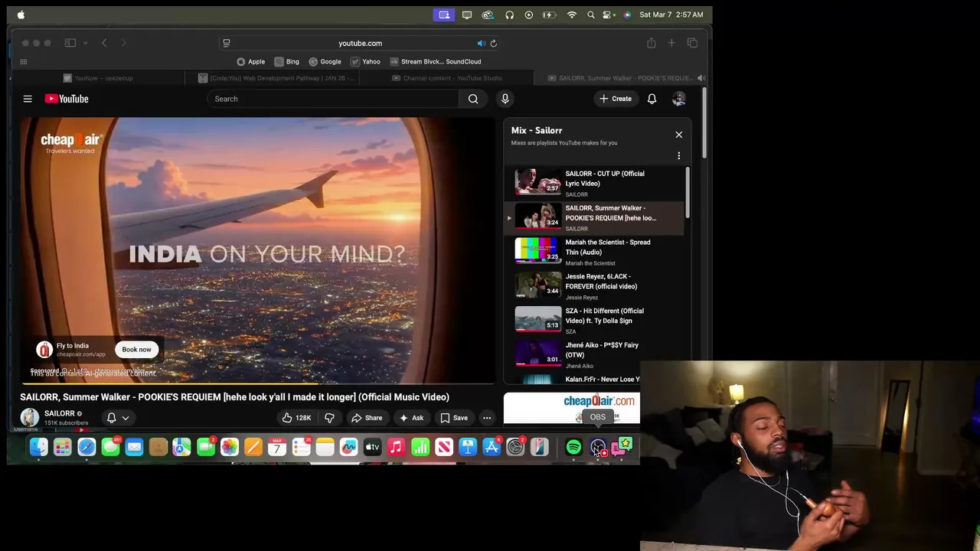Play Jessie Reyez, 6LACK - FOREVER video
This screenshot has height=551, width=980.
click(x=595, y=286)
